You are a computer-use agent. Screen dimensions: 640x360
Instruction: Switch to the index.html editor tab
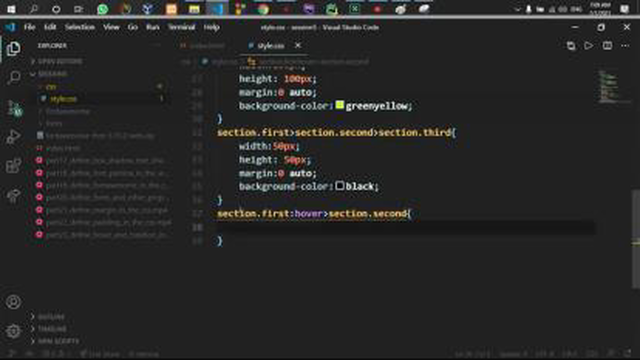[x=203, y=46]
